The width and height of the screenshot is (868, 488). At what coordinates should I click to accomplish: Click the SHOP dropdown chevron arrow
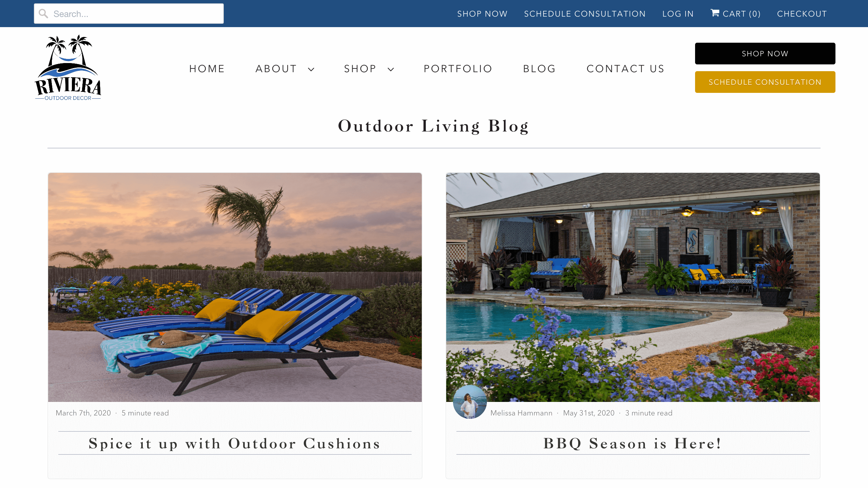pyautogui.click(x=391, y=69)
